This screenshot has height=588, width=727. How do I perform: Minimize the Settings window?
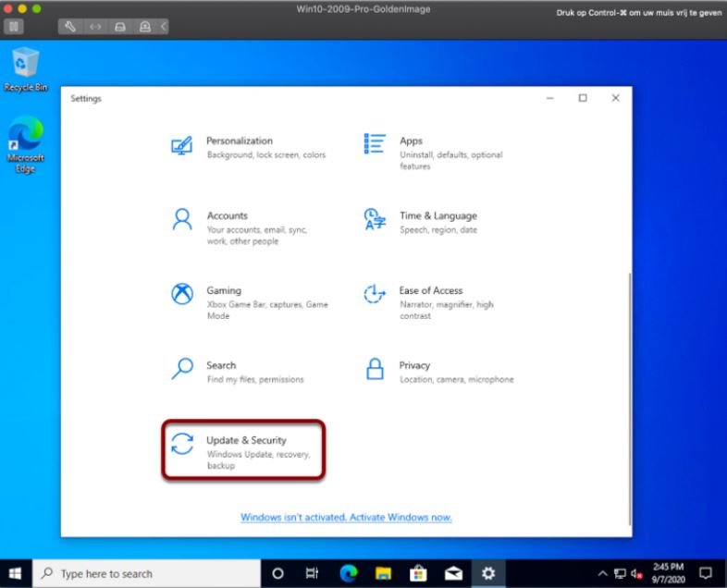(550, 98)
